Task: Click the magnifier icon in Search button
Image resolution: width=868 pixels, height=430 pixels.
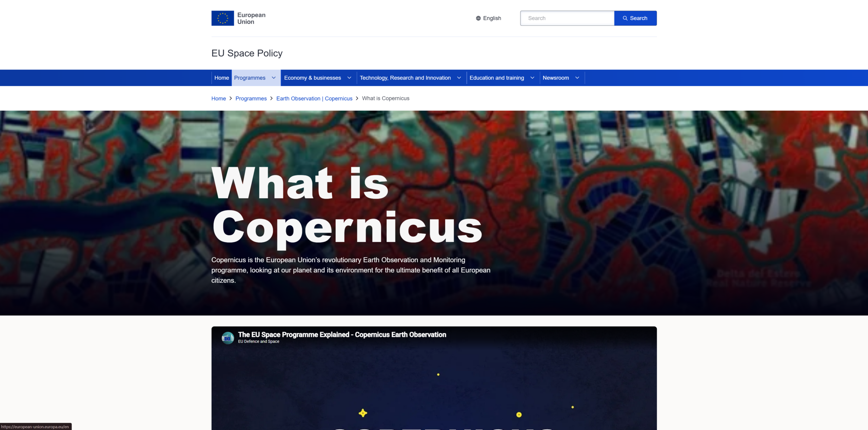Action: [625, 18]
